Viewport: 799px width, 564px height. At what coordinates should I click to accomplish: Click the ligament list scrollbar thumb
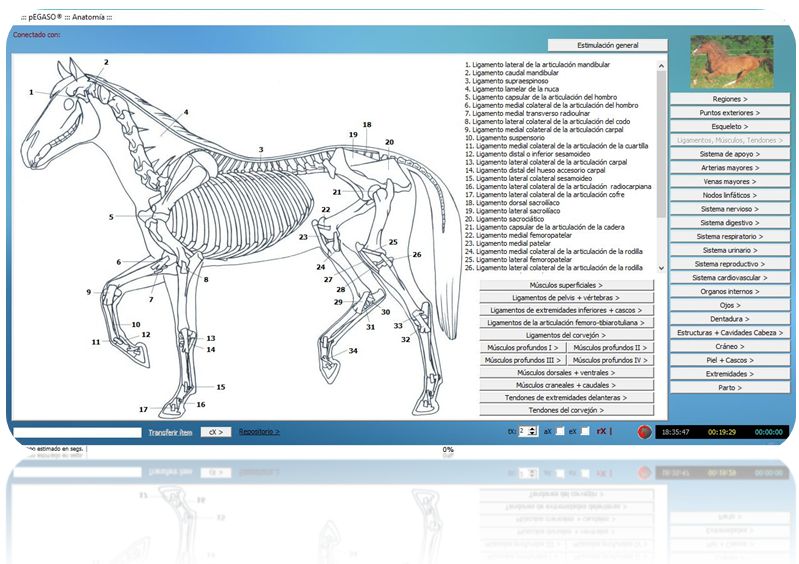point(661,144)
